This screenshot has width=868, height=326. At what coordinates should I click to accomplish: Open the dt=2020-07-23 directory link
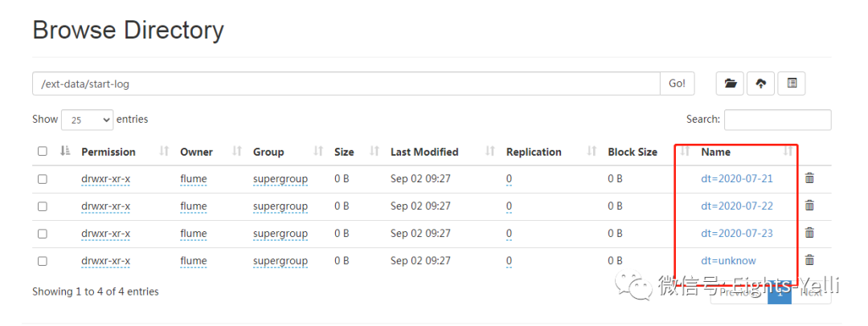click(737, 233)
